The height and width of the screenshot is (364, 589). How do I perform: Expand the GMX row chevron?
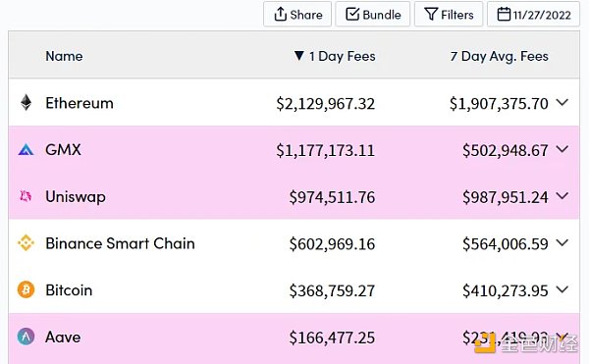click(x=562, y=149)
